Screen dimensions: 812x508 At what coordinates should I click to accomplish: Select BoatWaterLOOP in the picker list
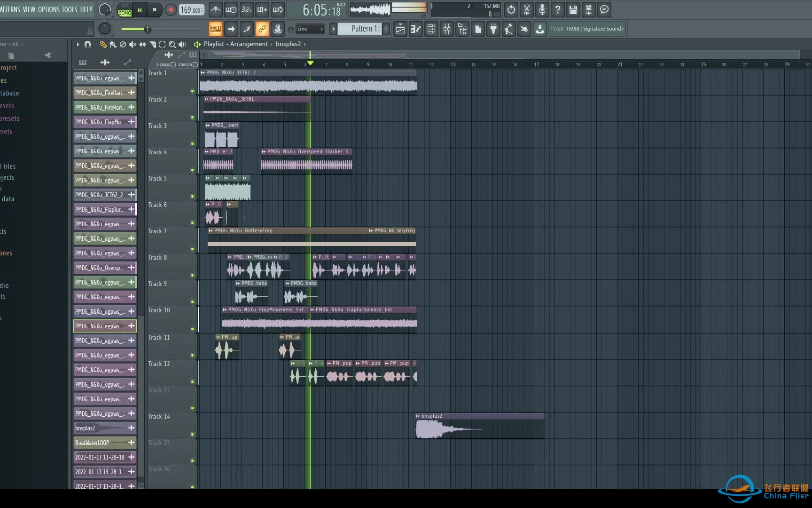pyautogui.click(x=105, y=443)
